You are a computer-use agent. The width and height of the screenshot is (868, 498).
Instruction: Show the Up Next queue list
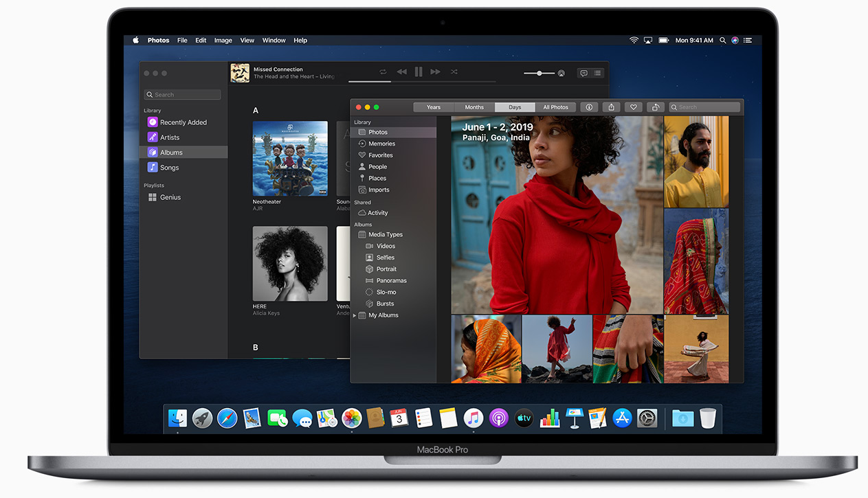(x=598, y=73)
